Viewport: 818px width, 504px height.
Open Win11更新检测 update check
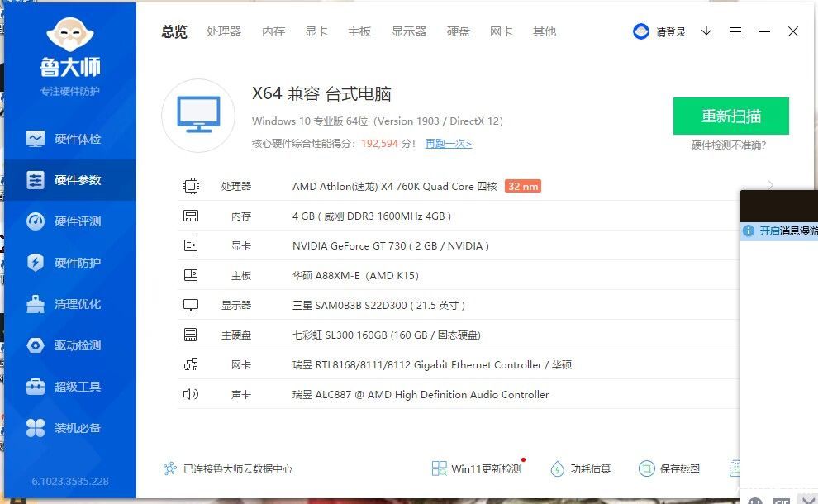point(478,468)
